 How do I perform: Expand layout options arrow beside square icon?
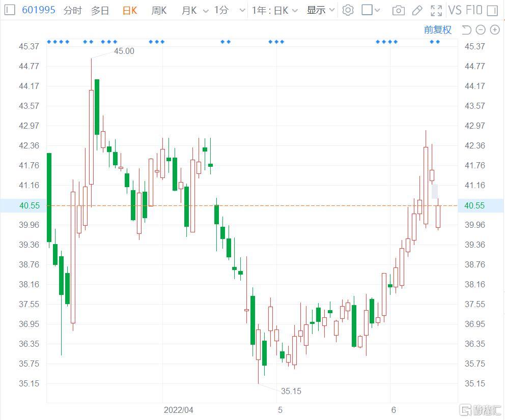[x=377, y=11]
